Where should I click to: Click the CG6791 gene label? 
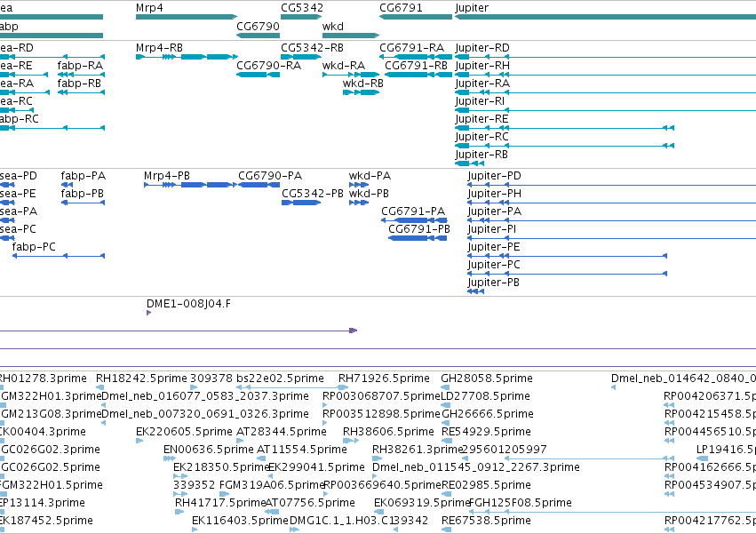(401, 8)
